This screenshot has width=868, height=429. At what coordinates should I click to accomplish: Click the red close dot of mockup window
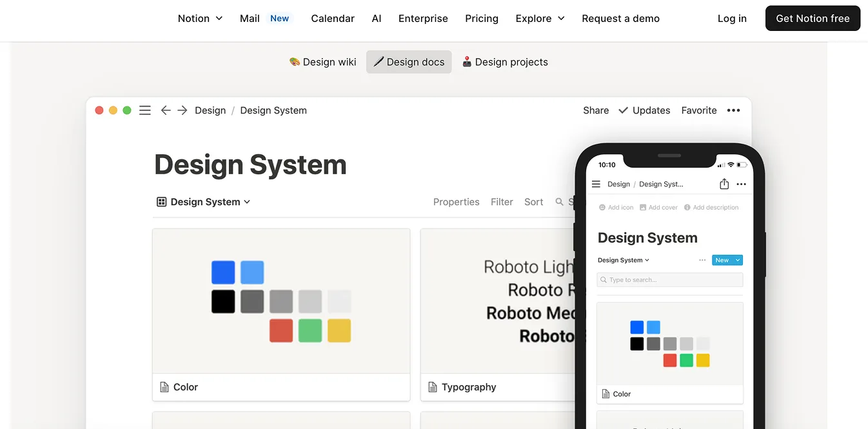(99, 110)
